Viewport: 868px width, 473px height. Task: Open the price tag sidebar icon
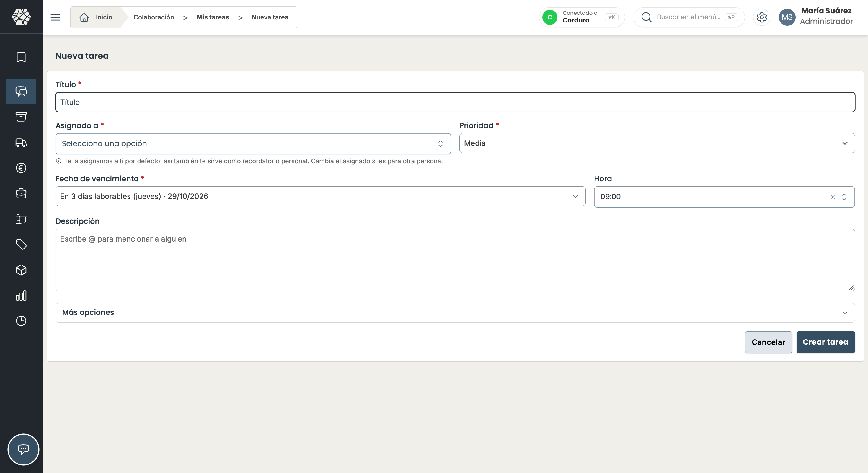coord(21,244)
